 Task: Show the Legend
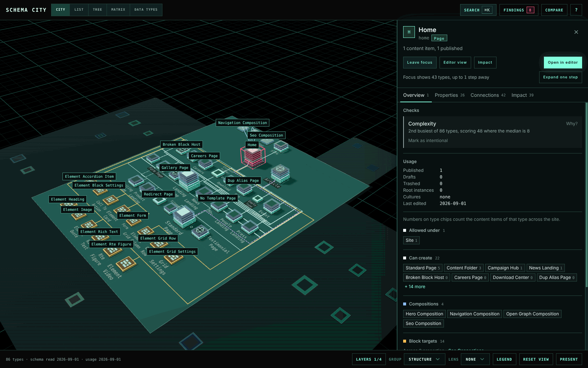[x=504, y=359]
